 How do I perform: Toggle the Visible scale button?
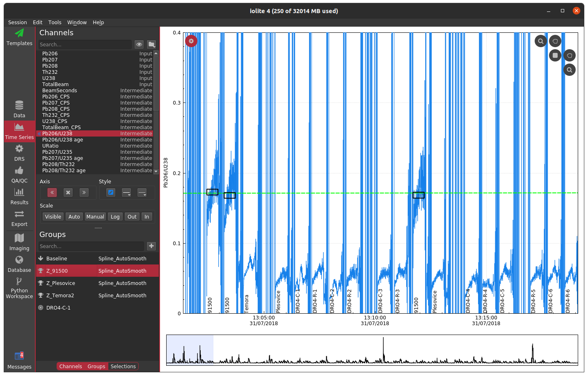click(x=53, y=216)
